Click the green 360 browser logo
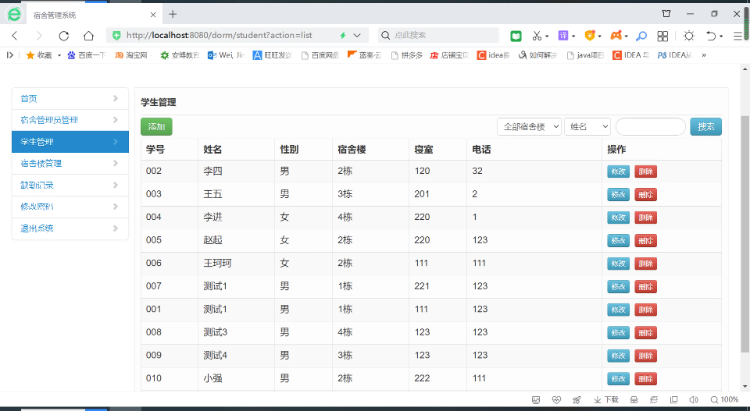This screenshot has height=411, width=751. coord(14,14)
